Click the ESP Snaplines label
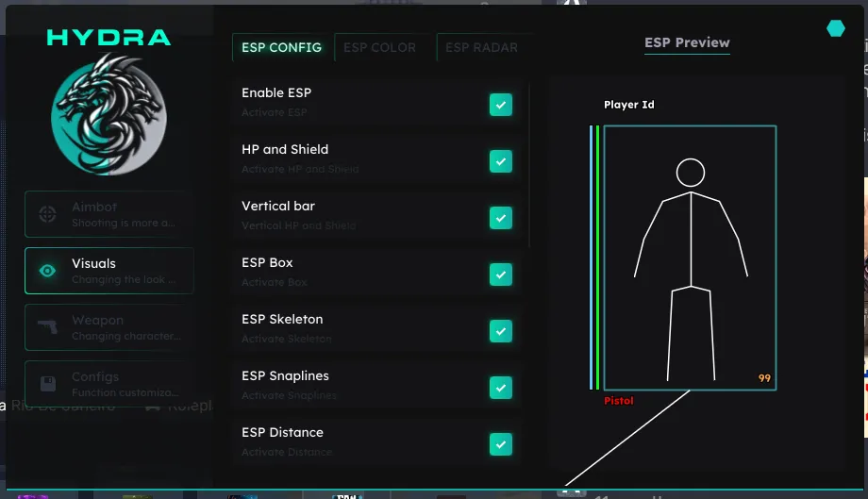868x499 pixels. coord(285,375)
